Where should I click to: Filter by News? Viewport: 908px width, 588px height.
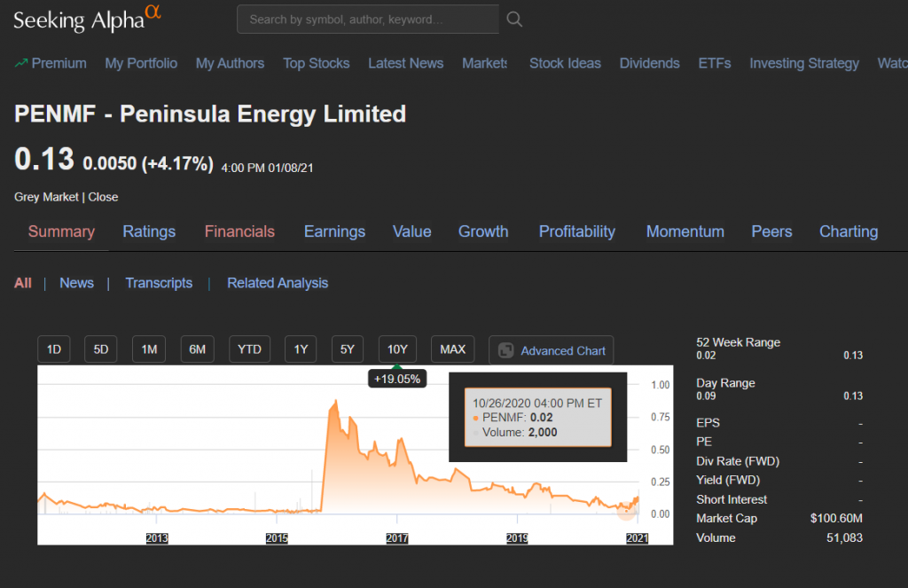click(76, 283)
